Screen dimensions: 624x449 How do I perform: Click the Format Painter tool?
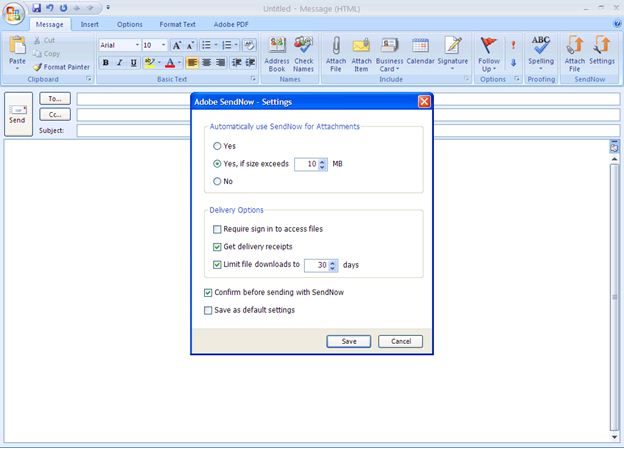(x=62, y=67)
